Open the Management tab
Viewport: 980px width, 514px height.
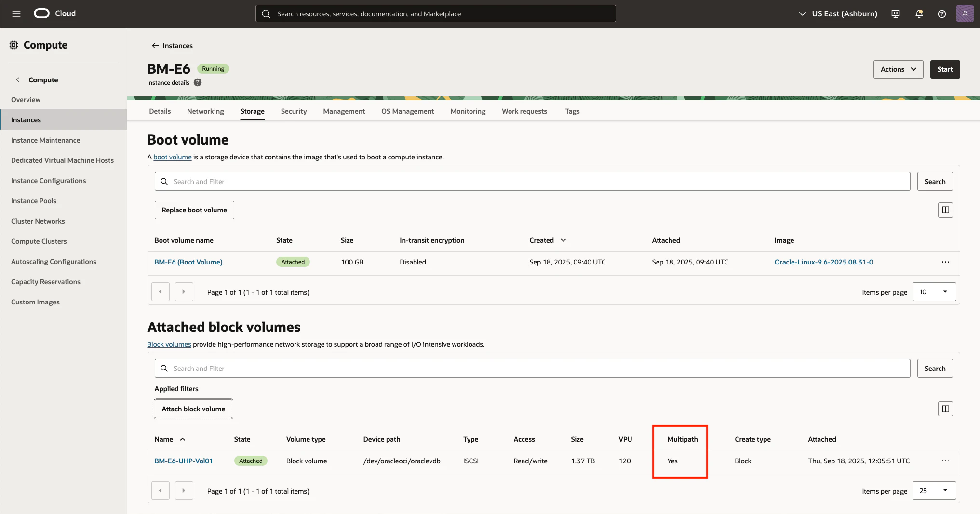(x=344, y=111)
